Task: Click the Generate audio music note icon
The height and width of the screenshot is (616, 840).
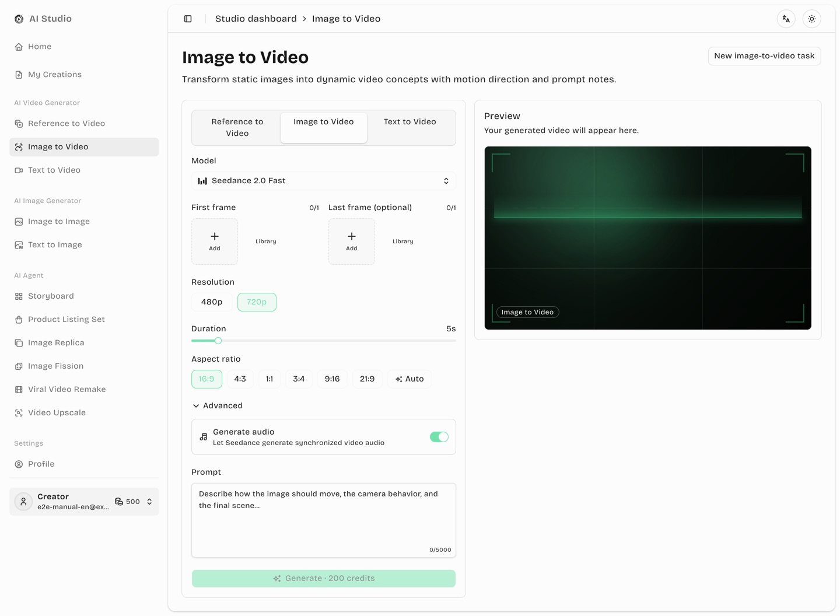Action: (x=203, y=437)
